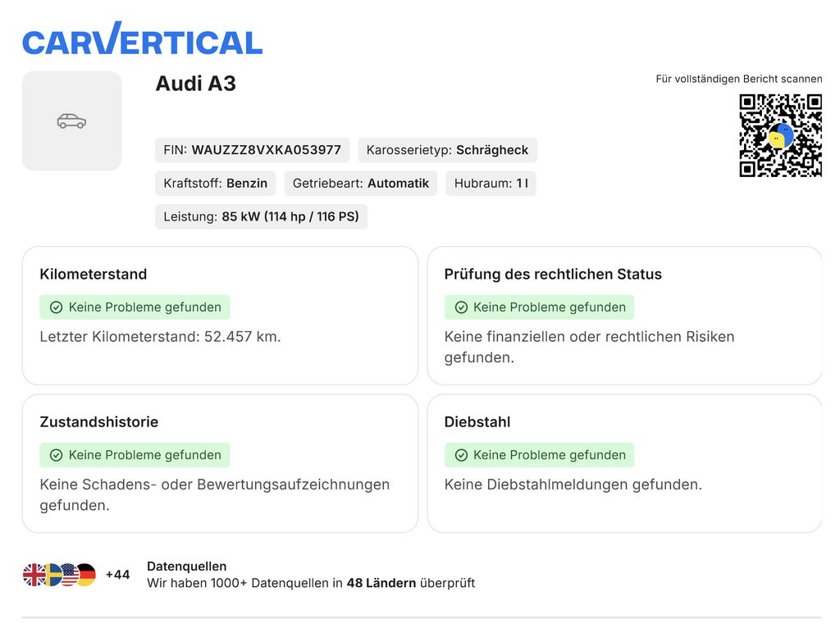Click checkmark icon under Prüfung des rechtlichen Status
Viewport: 840px width, 628px height.
tap(461, 307)
